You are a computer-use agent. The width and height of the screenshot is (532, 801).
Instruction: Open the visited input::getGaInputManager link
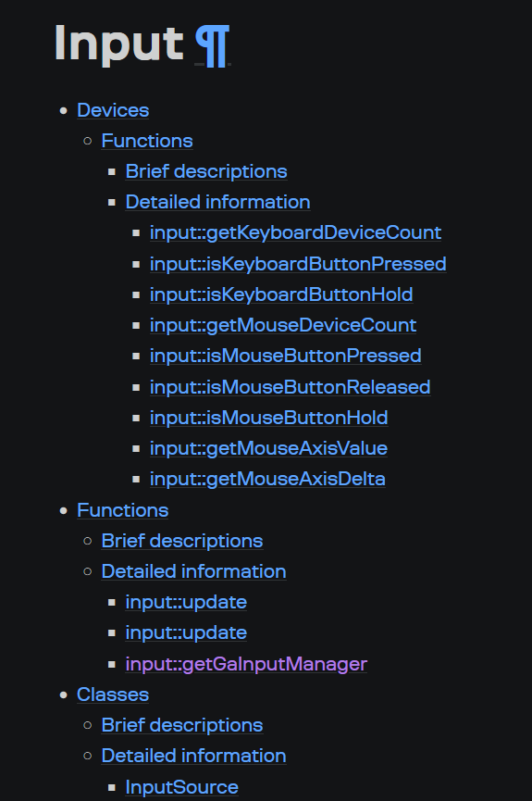click(247, 664)
